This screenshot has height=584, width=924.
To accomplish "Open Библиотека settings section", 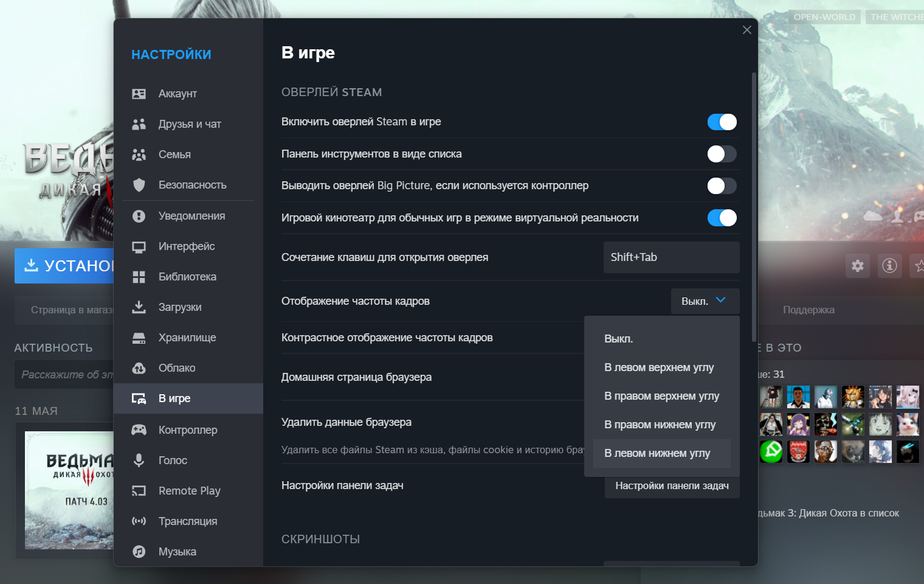I will pyautogui.click(x=188, y=277).
